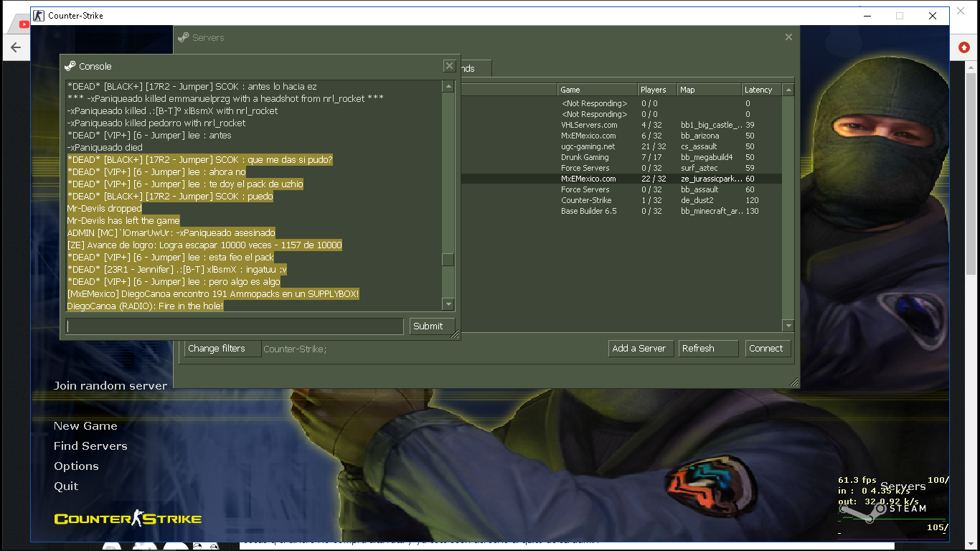
Task: Click the Counter-Strike window title icon
Action: (x=39, y=15)
